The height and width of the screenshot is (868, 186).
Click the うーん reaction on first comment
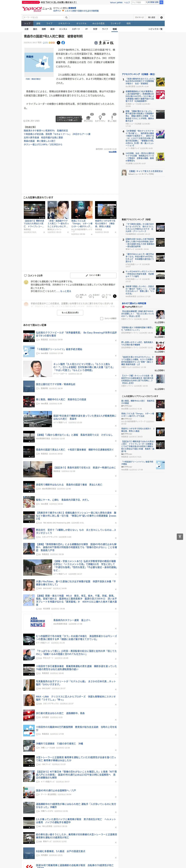point(107,296)
